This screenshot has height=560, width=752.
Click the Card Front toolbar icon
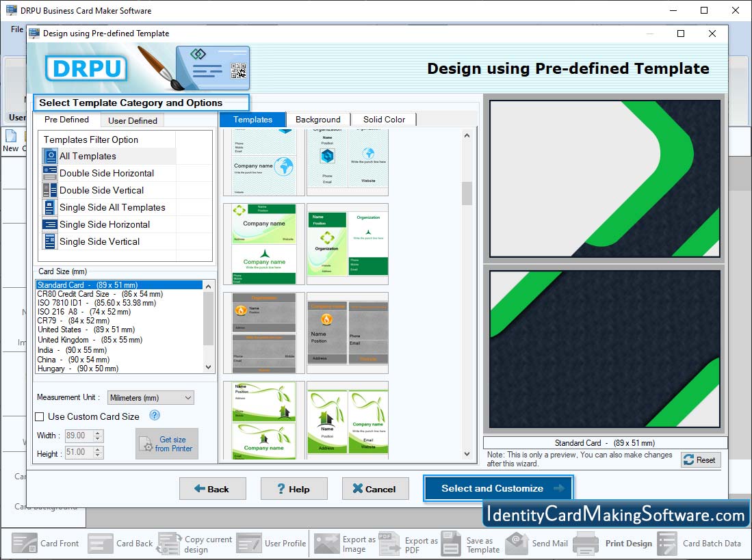click(x=25, y=543)
